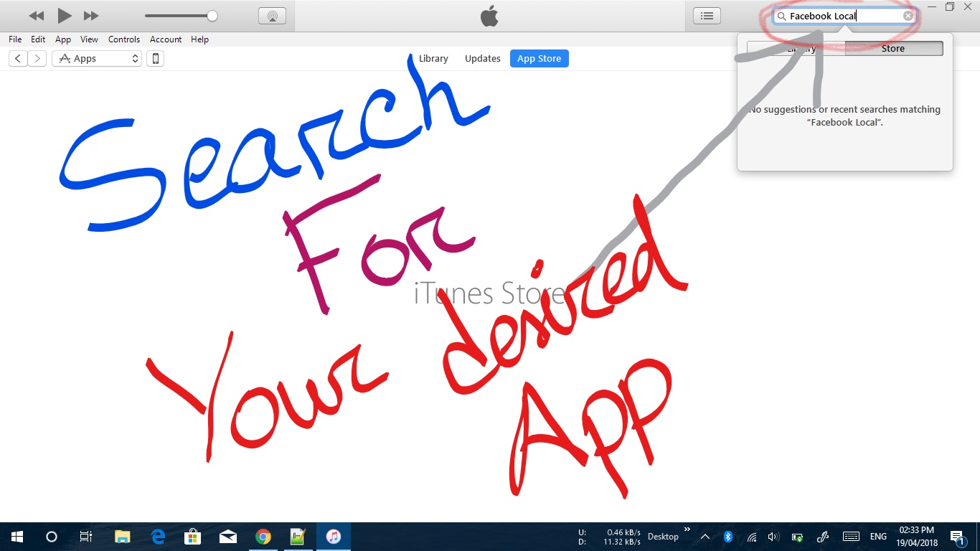
Task: Open the connected iPhone device button
Action: click(x=155, y=59)
